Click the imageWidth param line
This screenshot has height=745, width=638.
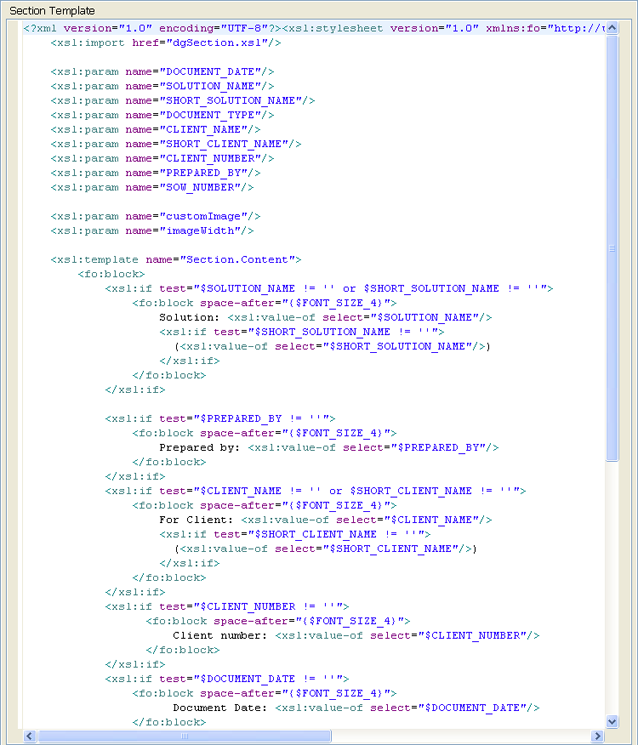[x=152, y=231]
